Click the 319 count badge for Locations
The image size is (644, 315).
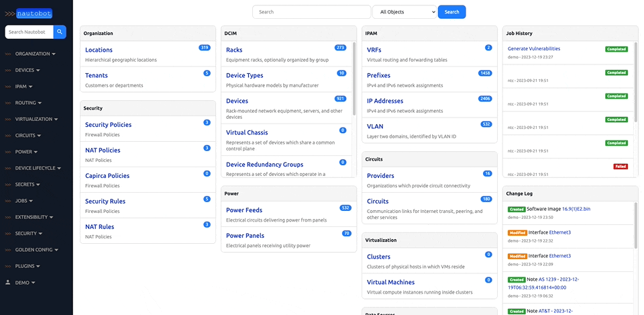[x=205, y=48]
